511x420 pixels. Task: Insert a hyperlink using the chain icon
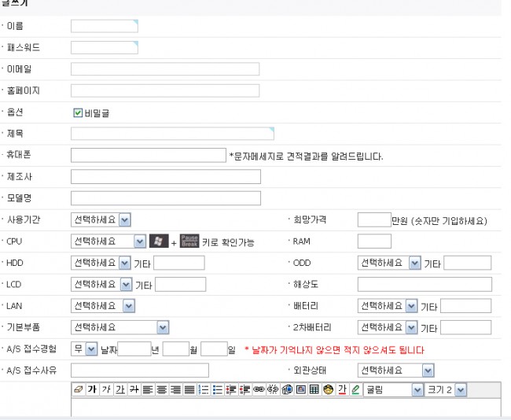coord(259,389)
